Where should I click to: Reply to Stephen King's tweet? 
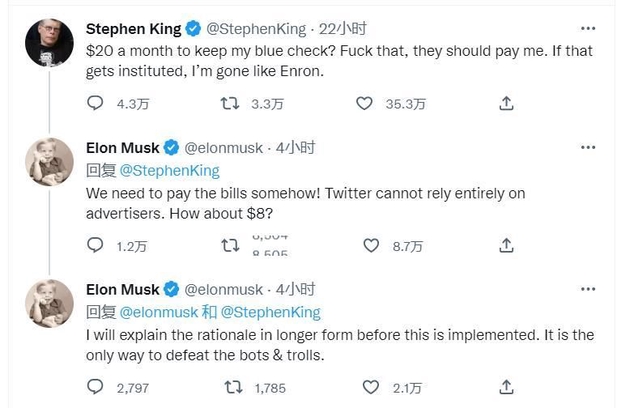click(96, 103)
